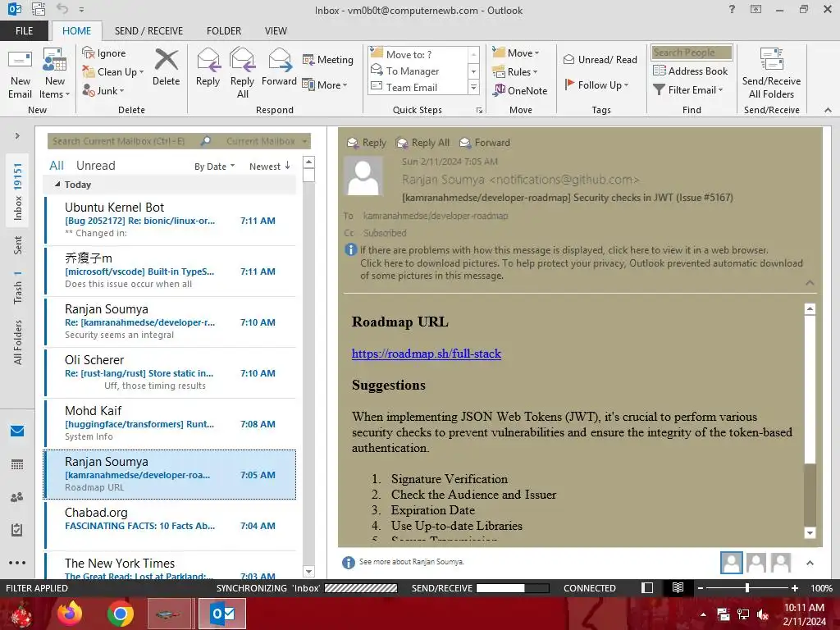The height and width of the screenshot is (630, 840).
Task: Click Reply All in the reading pane
Action: click(x=422, y=143)
